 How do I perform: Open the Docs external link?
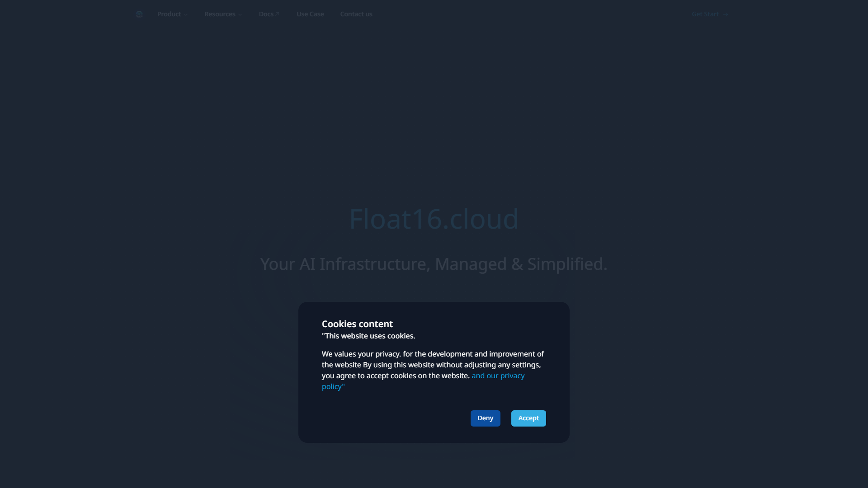click(269, 14)
